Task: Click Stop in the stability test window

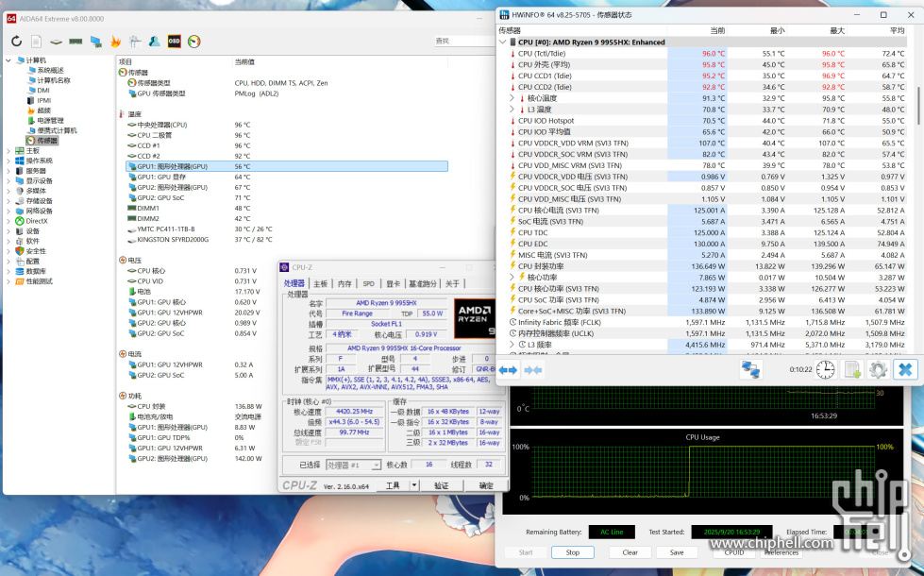Action: tap(572, 552)
